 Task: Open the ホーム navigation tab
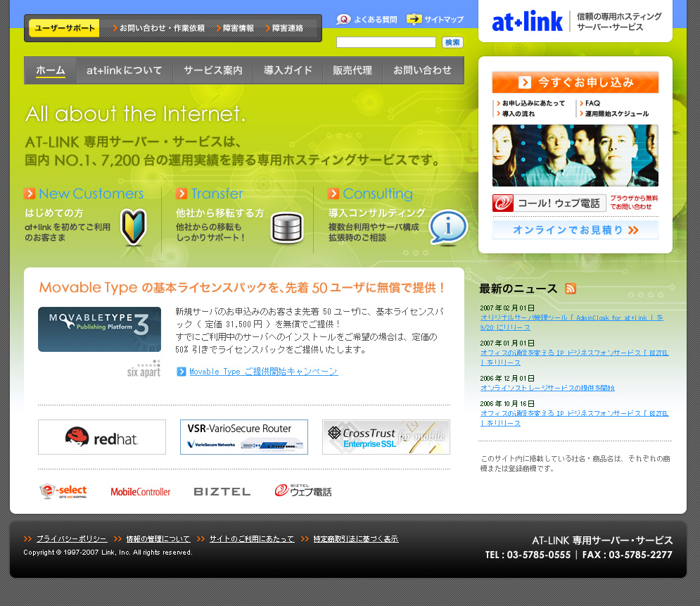click(x=51, y=70)
